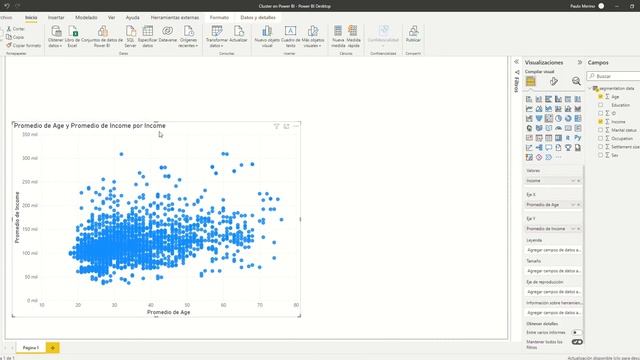
Task: Click the Libro de Excel button
Action: pos(72,36)
